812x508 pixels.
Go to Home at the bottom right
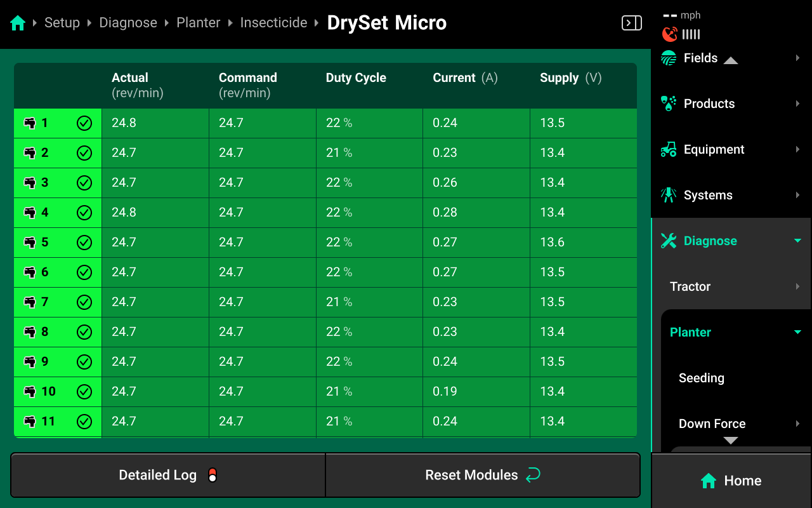(731, 481)
